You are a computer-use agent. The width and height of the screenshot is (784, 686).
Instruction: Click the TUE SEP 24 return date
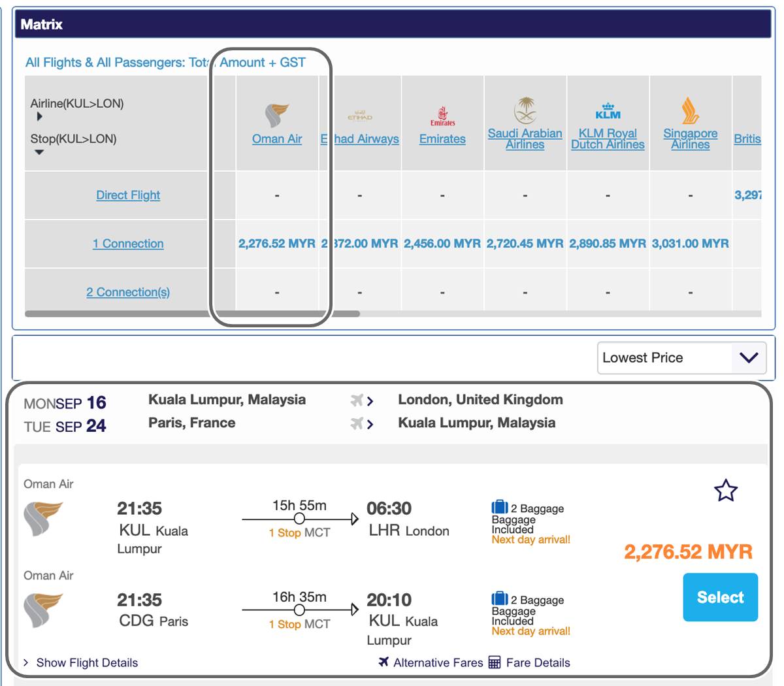[x=65, y=426]
